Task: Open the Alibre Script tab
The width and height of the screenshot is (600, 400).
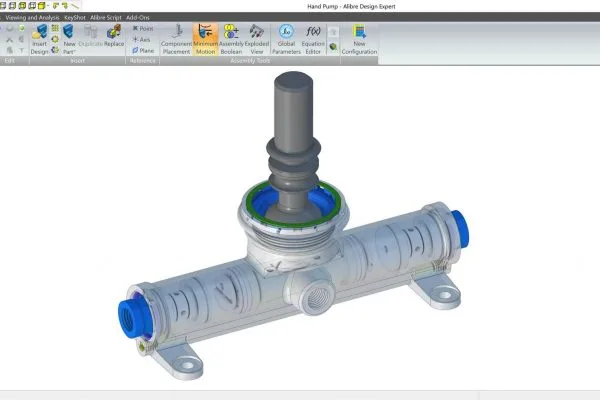Action: point(106,18)
